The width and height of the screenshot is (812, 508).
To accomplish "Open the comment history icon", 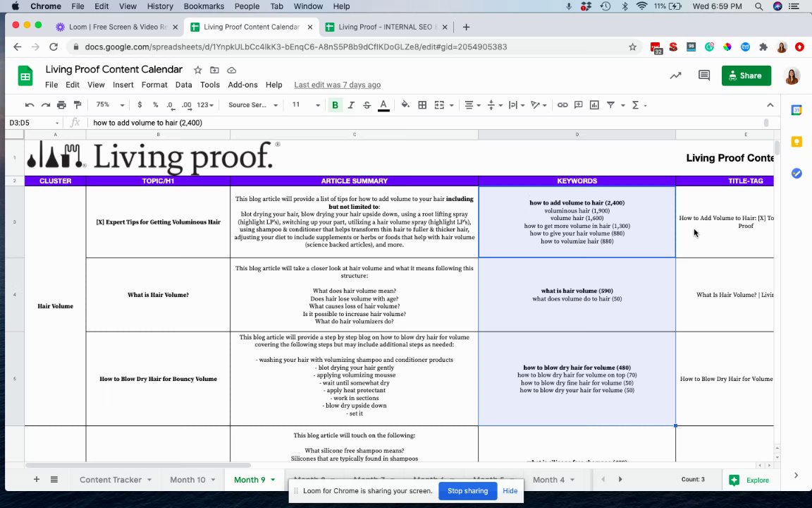I will (x=703, y=75).
